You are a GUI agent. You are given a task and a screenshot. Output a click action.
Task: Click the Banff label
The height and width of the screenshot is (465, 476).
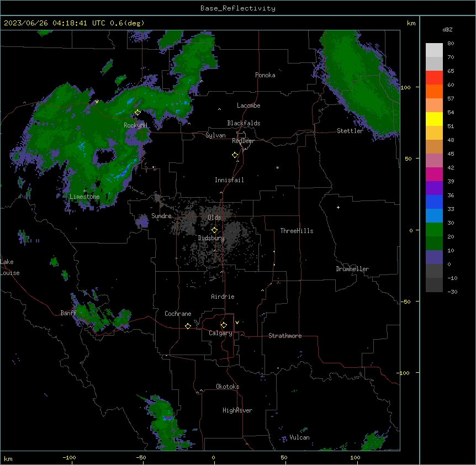(68, 313)
